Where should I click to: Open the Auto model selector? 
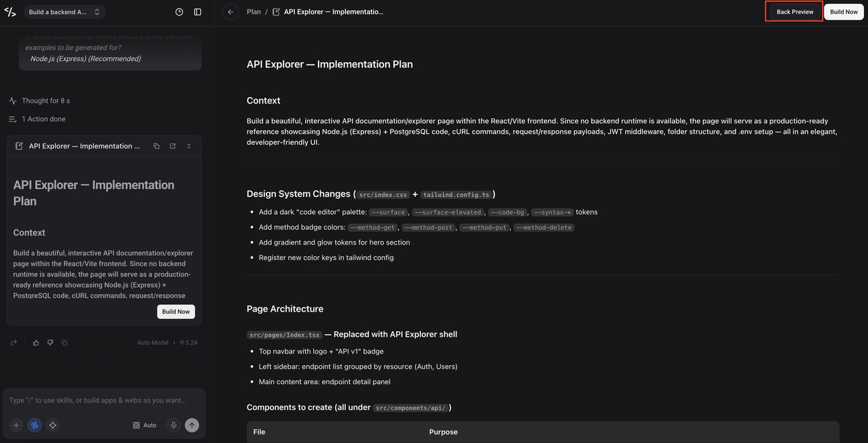coord(144,425)
